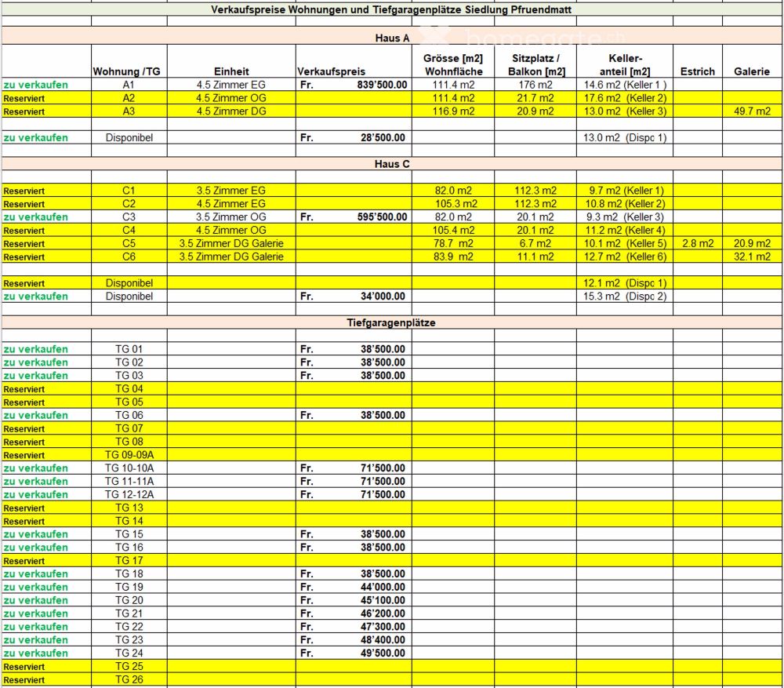
Task: Click the homegate.ch watermark logo
Action: (x=510, y=36)
